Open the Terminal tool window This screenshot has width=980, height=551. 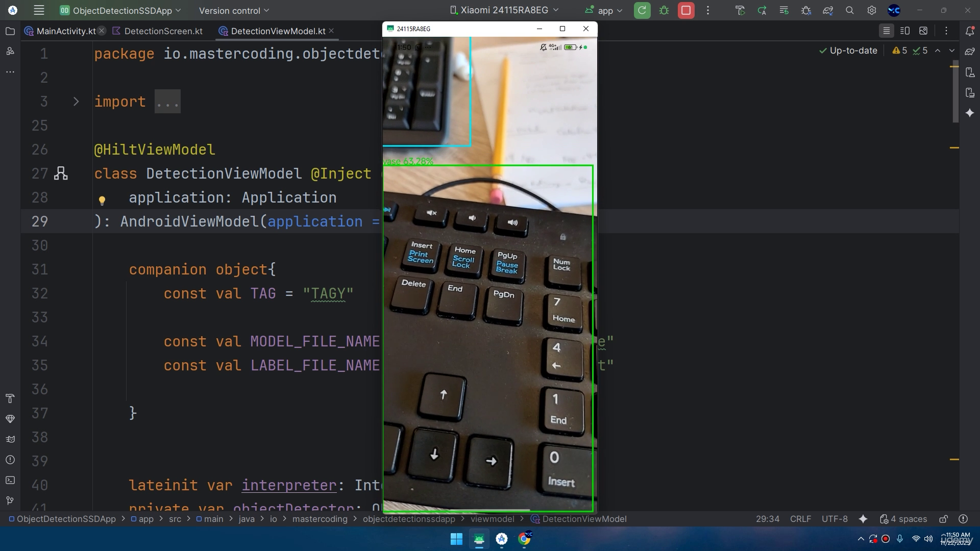(x=10, y=480)
